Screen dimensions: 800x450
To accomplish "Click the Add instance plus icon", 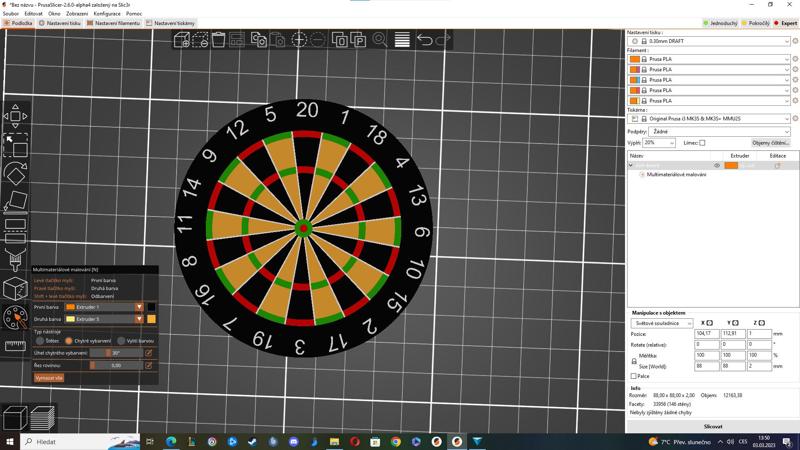I will 299,40.
